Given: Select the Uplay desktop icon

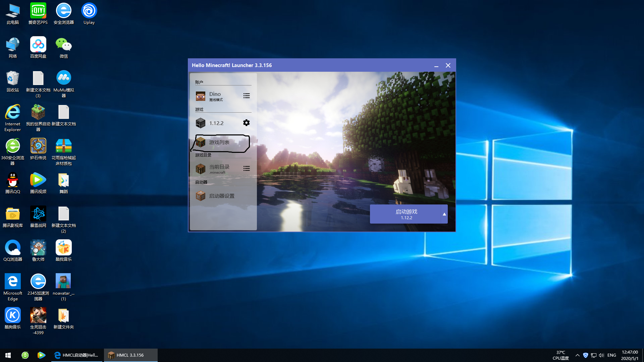Looking at the screenshot, I should tap(89, 14).
